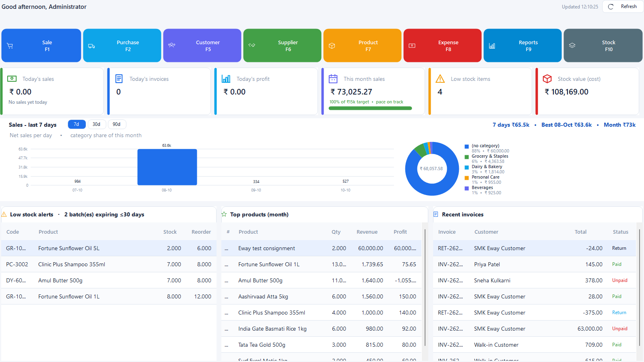Click the Revenue column header
The height and width of the screenshot is (362, 644).
coord(367,232)
